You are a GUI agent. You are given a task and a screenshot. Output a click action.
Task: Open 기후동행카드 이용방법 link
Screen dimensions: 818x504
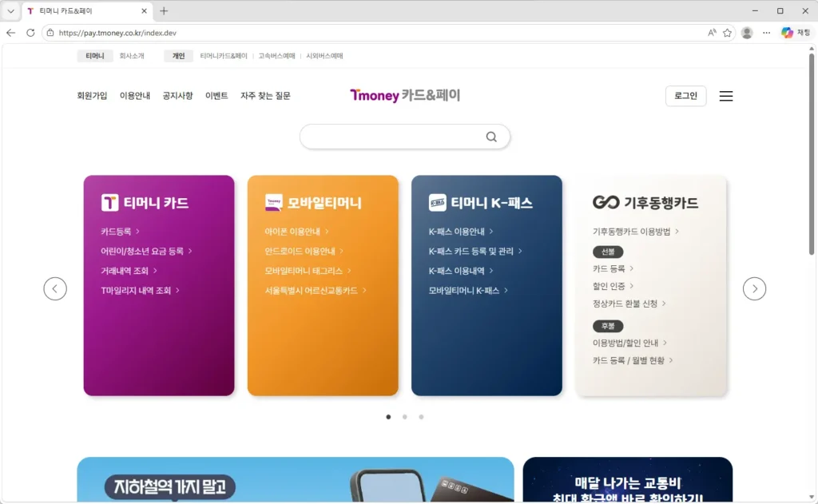click(635, 231)
